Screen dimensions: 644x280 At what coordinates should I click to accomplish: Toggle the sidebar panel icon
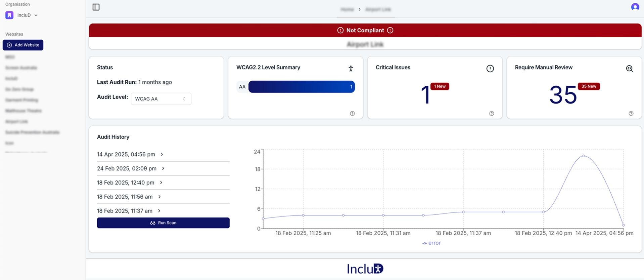click(x=96, y=7)
